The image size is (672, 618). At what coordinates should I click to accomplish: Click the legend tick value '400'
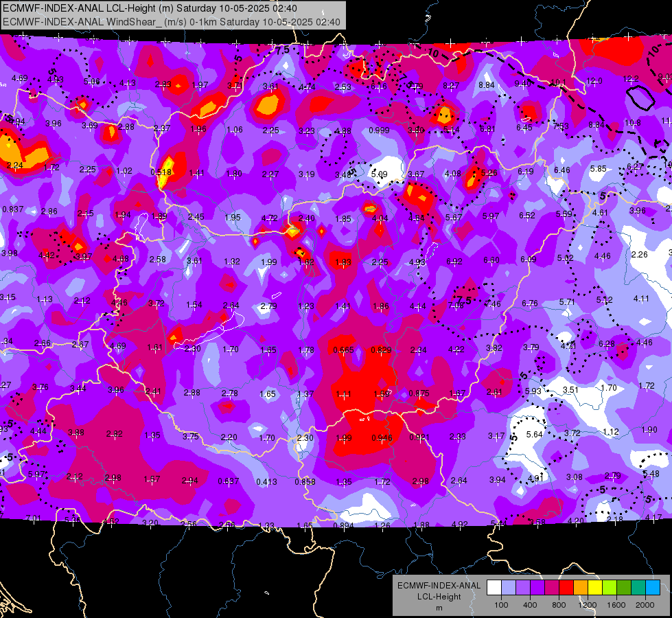530,605
